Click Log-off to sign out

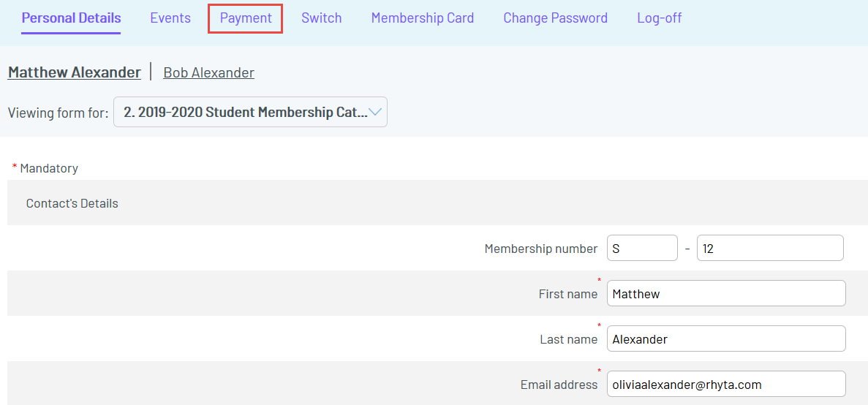click(659, 18)
